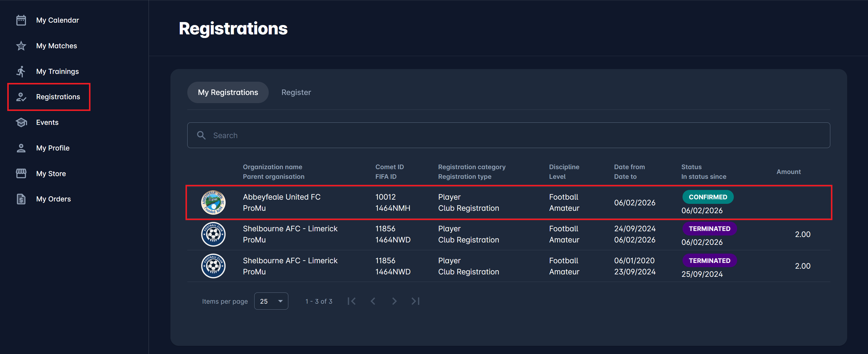Viewport: 868px width, 354px height.
Task: Switch to the Register tab
Action: 296,92
